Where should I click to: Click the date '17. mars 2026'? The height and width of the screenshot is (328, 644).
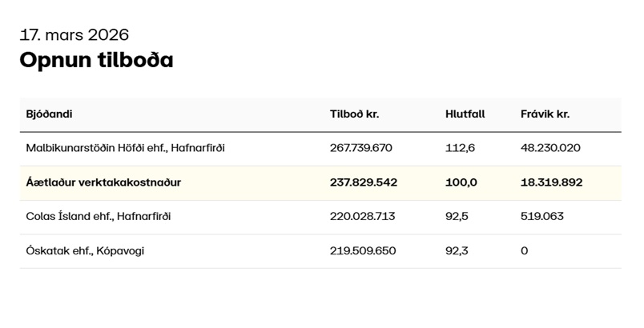coord(74,35)
